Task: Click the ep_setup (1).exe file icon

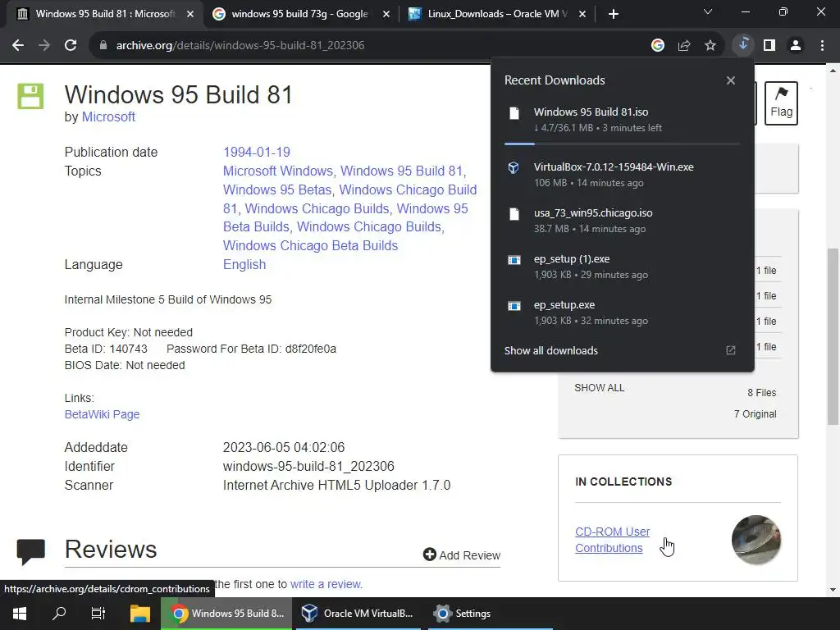Action: [x=514, y=260]
